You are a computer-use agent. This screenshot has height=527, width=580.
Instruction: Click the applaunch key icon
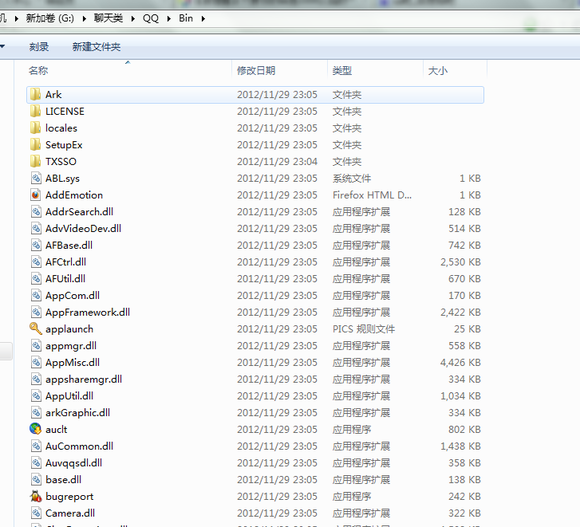[36, 329]
